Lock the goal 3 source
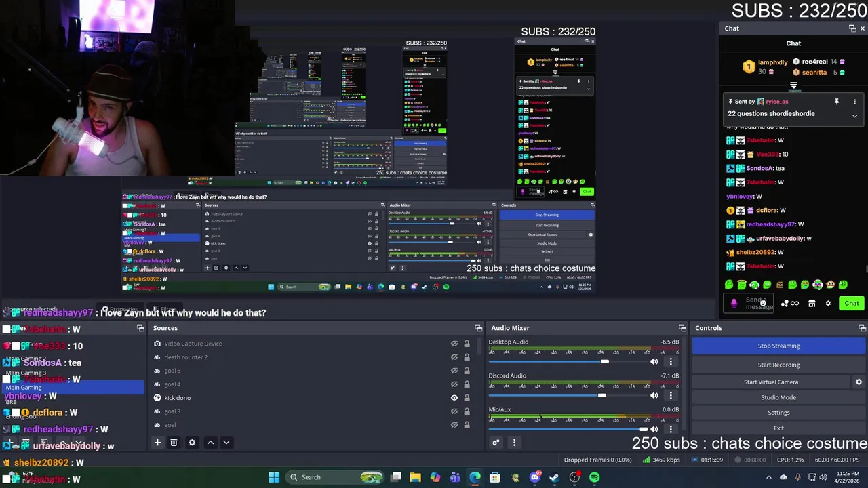868x488 pixels. [x=467, y=411]
